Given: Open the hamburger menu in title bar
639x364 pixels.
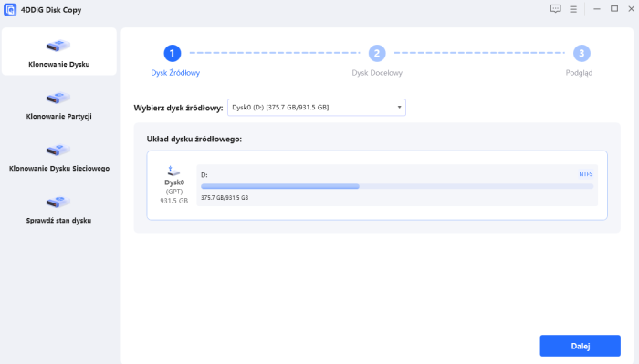Looking at the screenshot, I should coord(573,9).
